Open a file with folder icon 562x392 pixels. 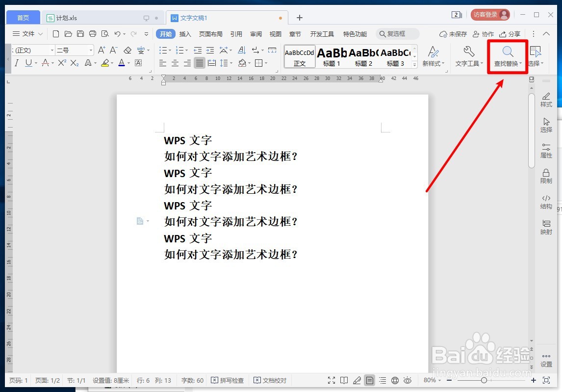tap(68, 34)
